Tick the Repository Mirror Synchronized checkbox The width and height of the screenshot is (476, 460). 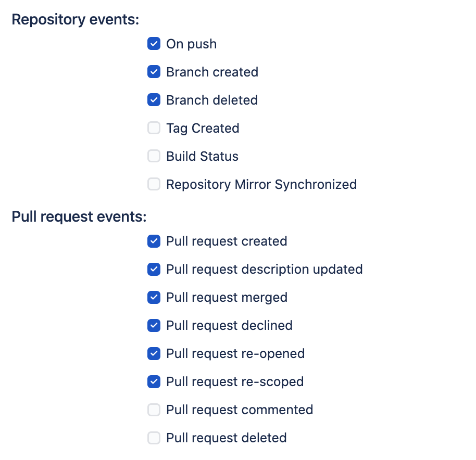[154, 184]
